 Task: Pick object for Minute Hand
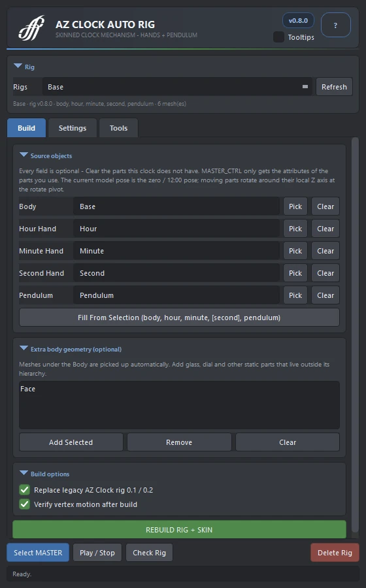click(x=295, y=250)
